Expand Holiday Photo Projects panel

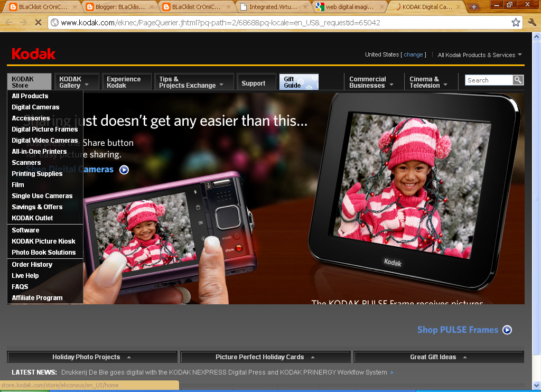92,357
